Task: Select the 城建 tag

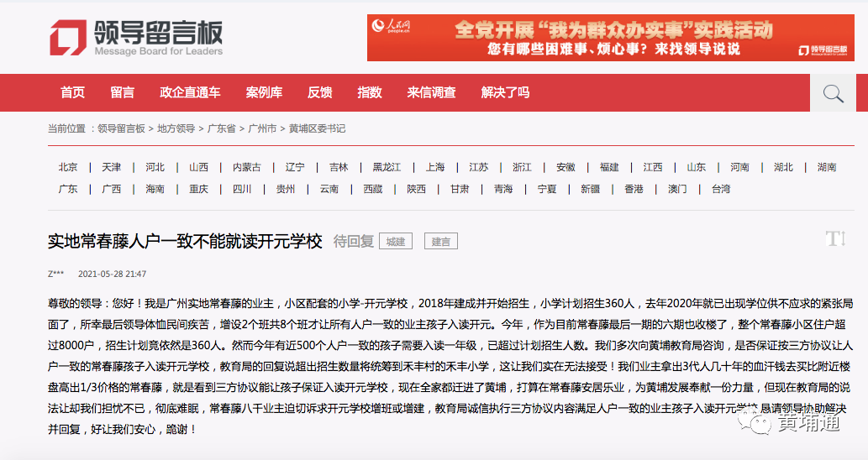Action: [396, 242]
